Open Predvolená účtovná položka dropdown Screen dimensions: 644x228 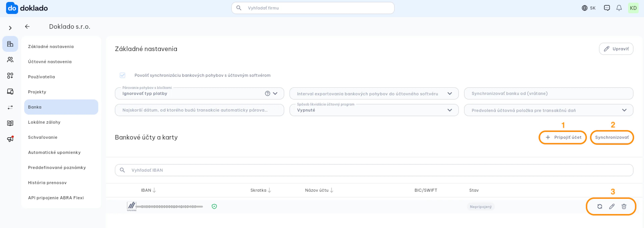(549, 110)
